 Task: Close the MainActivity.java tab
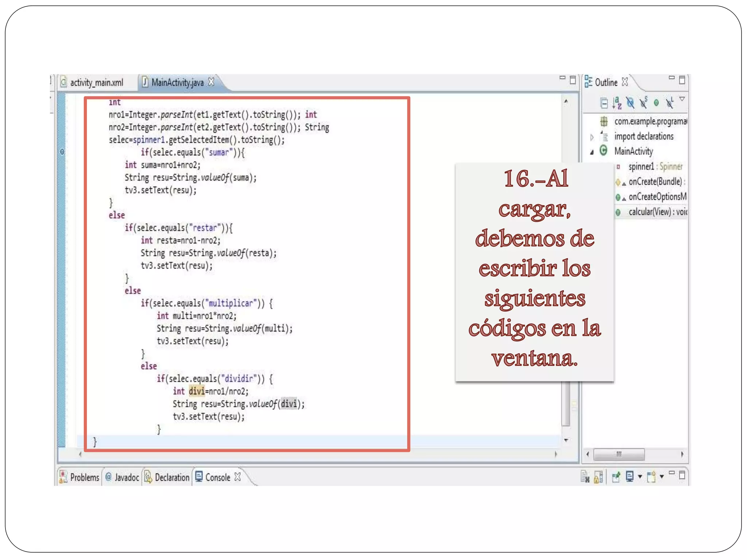pyautogui.click(x=211, y=82)
